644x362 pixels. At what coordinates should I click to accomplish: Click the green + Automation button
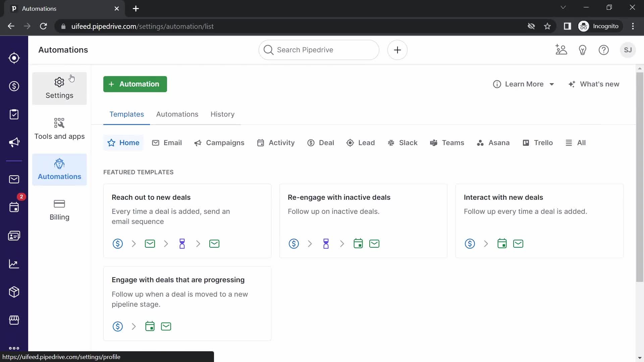(x=135, y=84)
